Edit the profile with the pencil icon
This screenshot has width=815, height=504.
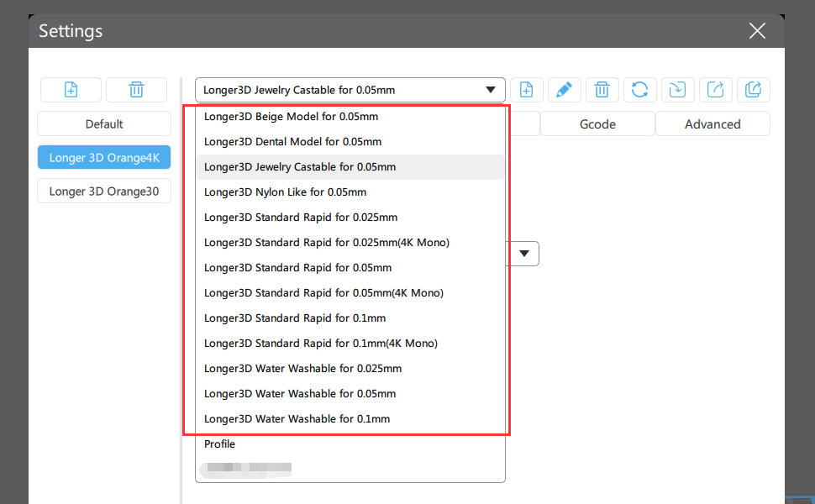(x=565, y=90)
